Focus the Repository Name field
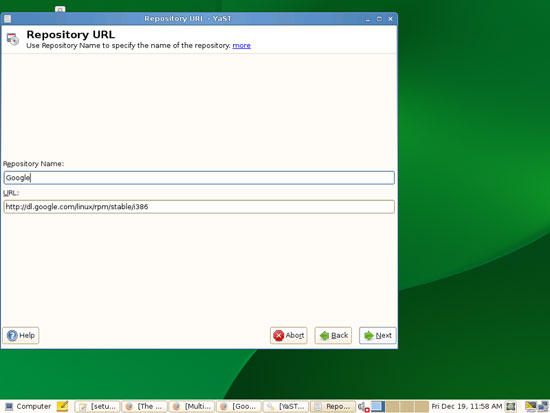This screenshot has width=550, height=413. [x=199, y=178]
